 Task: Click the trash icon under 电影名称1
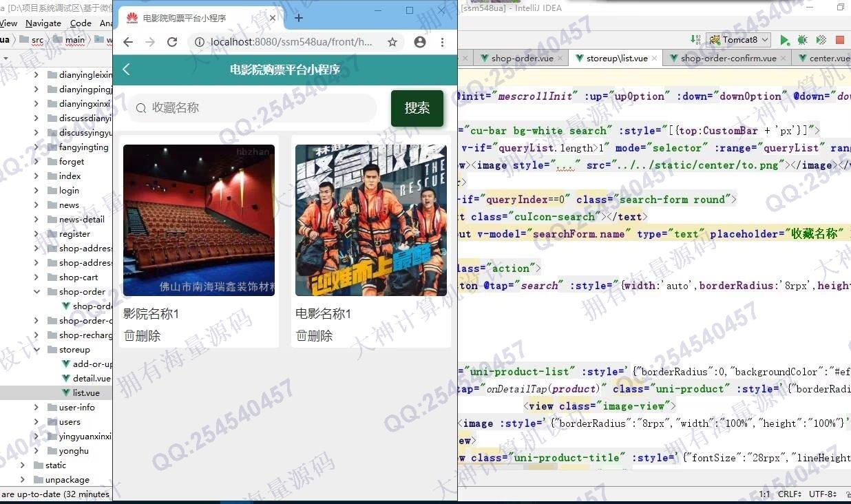point(302,335)
